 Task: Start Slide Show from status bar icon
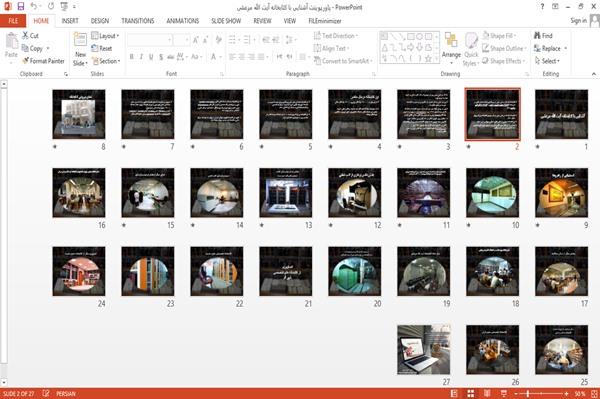tap(504, 393)
